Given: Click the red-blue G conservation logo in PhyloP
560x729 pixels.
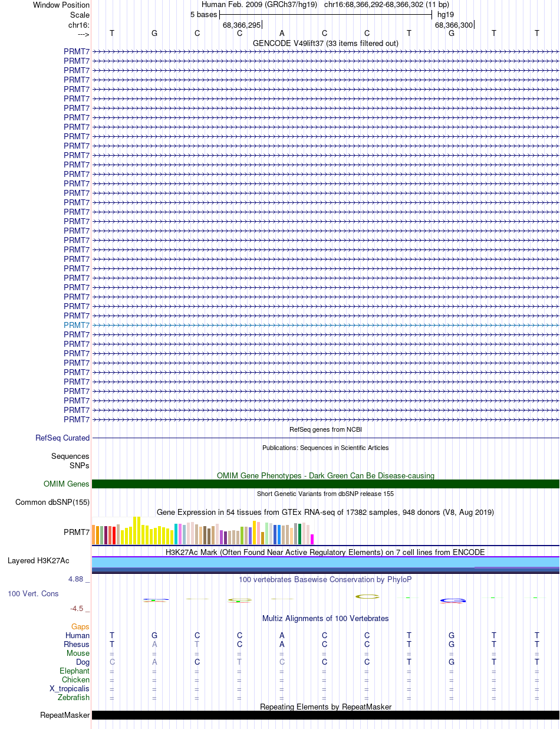Looking at the screenshot, I should [453, 601].
